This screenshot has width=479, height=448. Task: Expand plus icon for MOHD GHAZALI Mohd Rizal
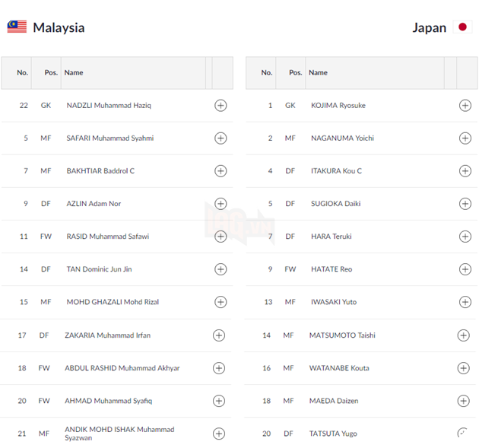(x=220, y=302)
